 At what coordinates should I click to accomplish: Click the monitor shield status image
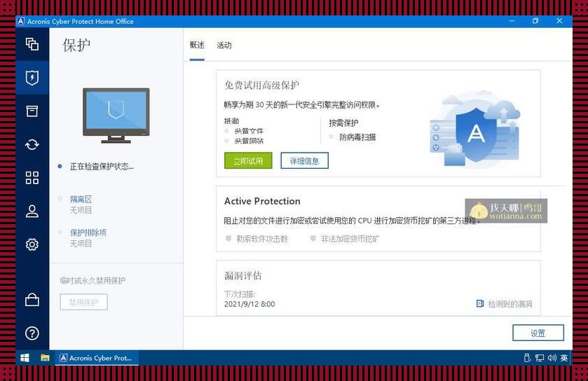pyautogui.click(x=116, y=116)
